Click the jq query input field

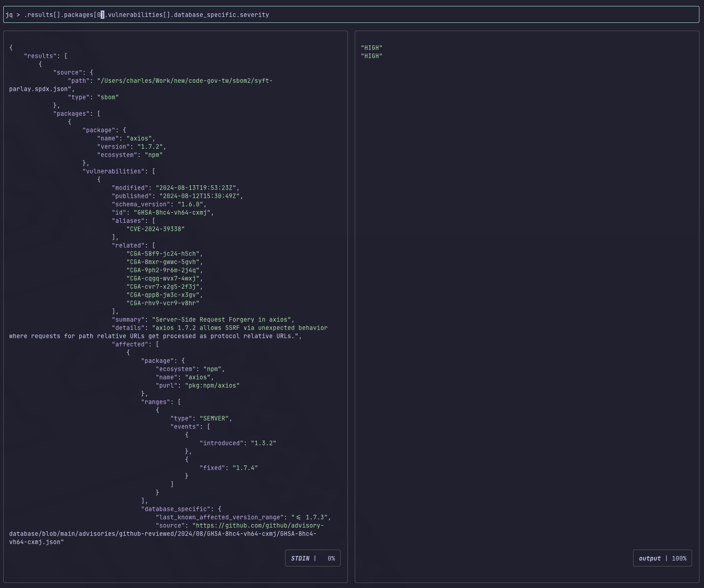pyautogui.click(x=352, y=15)
